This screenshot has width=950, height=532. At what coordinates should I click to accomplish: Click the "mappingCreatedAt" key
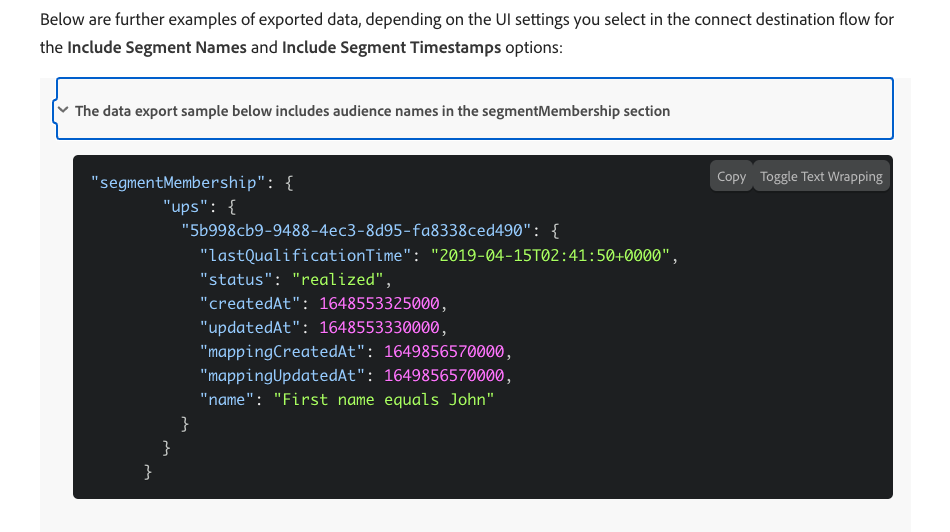[280, 352]
